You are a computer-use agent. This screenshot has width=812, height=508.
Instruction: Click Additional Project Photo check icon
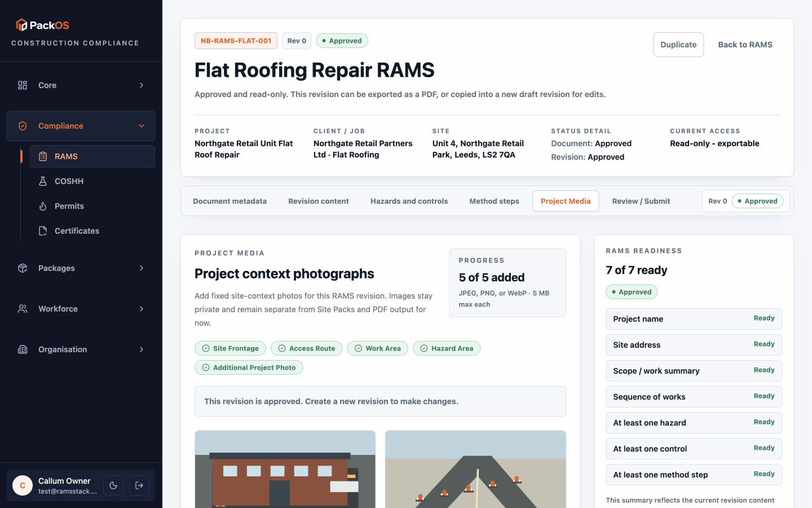(206, 367)
